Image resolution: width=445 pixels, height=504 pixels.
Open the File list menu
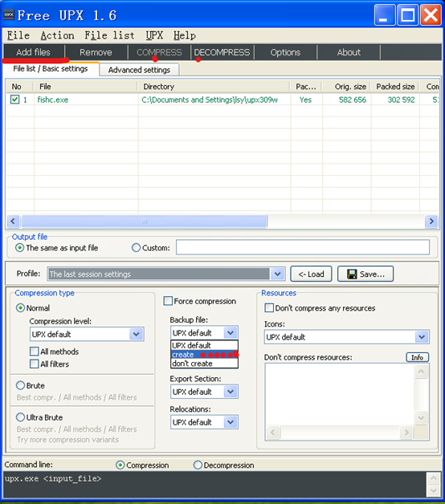click(x=109, y=35)
